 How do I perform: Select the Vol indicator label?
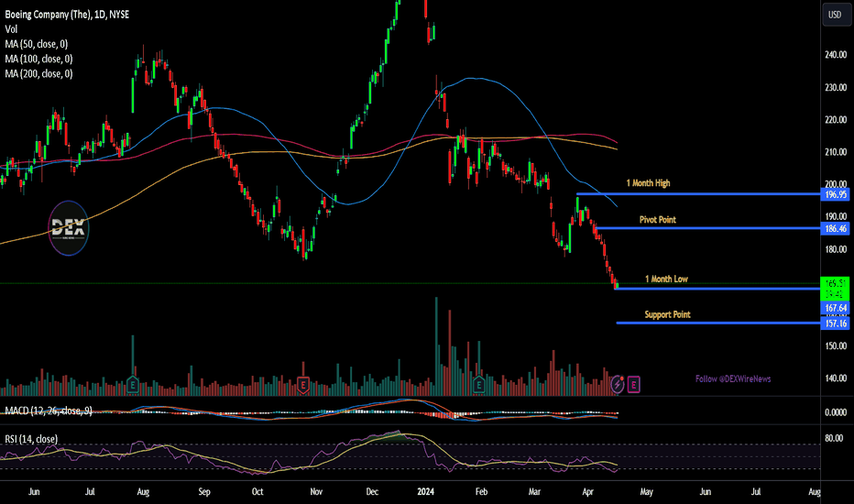11,29
